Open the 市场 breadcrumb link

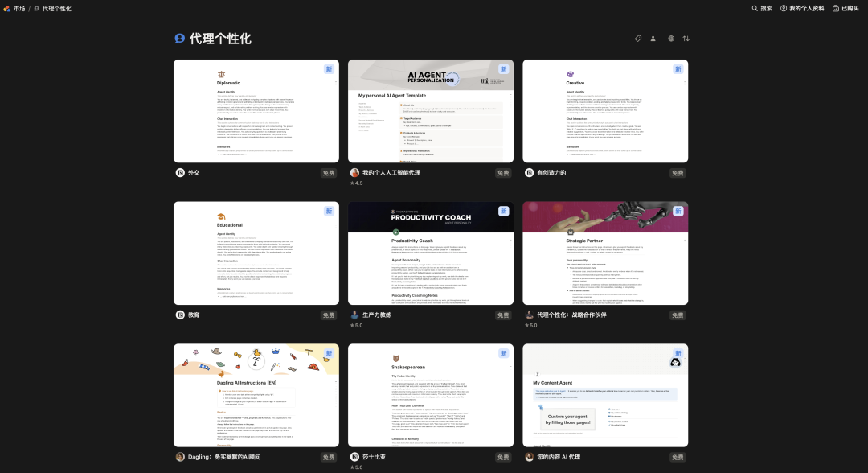pos(19,8)
